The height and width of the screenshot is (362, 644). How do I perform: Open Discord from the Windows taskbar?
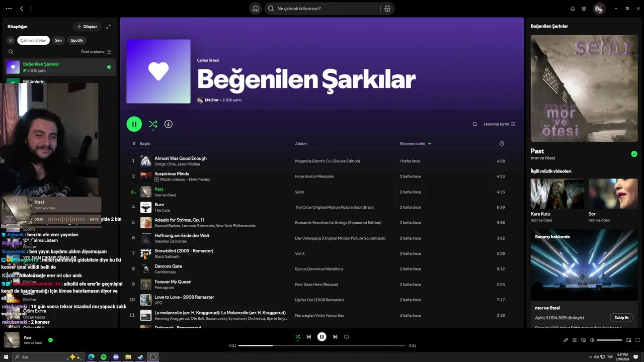(116, 357)
